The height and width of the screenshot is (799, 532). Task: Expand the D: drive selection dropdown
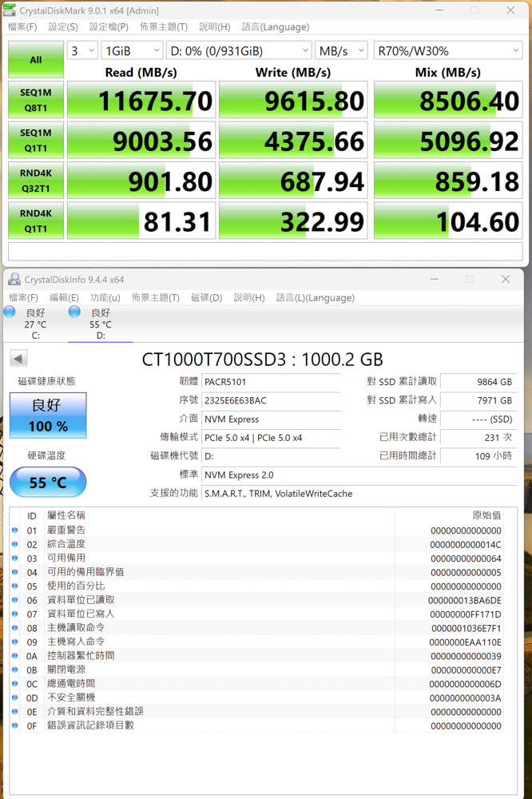239,50
